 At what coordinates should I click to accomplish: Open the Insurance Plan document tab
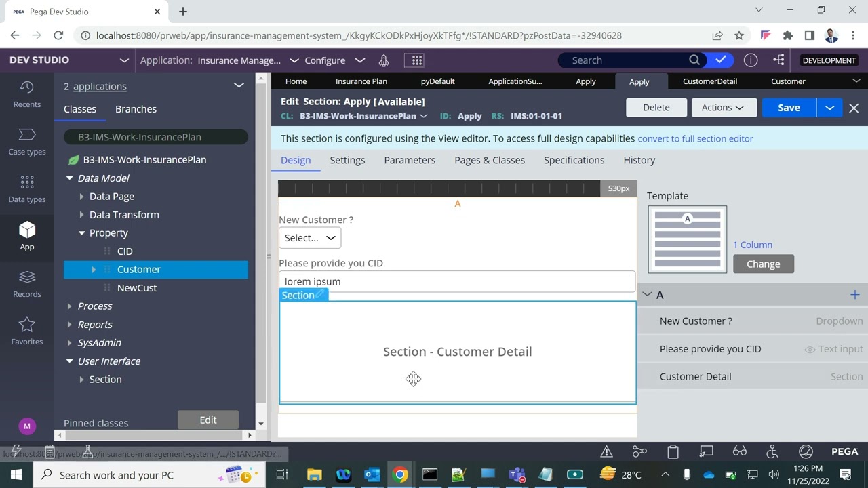(x=361, y=81)
